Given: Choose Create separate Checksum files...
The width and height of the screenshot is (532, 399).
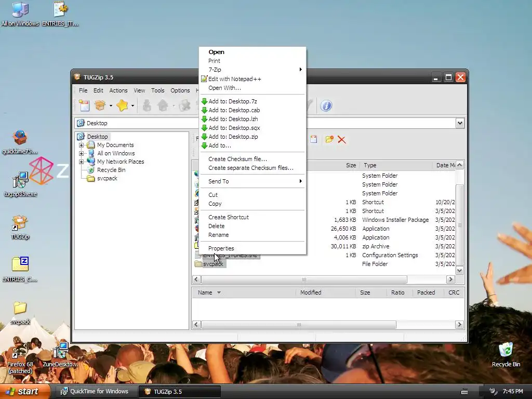Looking at the screenshot, I should [253, 168].
